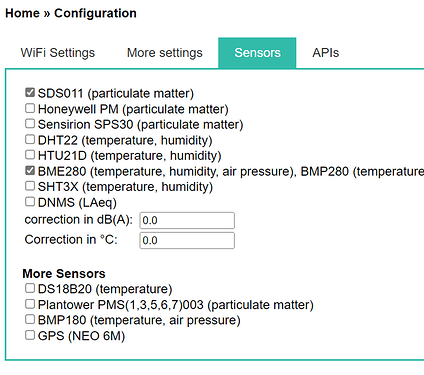Uncheck the SDS011 particulate matter checkbox

point(30,92)
